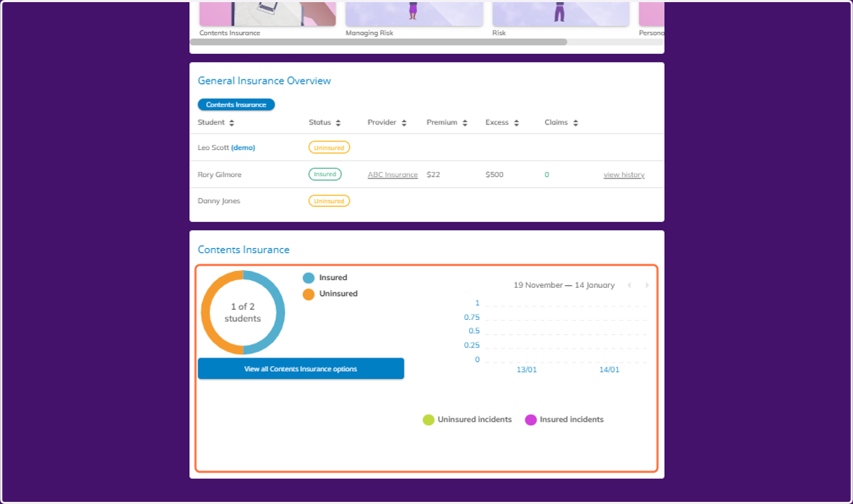Click the insured students donut chart
The width and height of the screenshot is (853, 504).
tap(242, 312)
